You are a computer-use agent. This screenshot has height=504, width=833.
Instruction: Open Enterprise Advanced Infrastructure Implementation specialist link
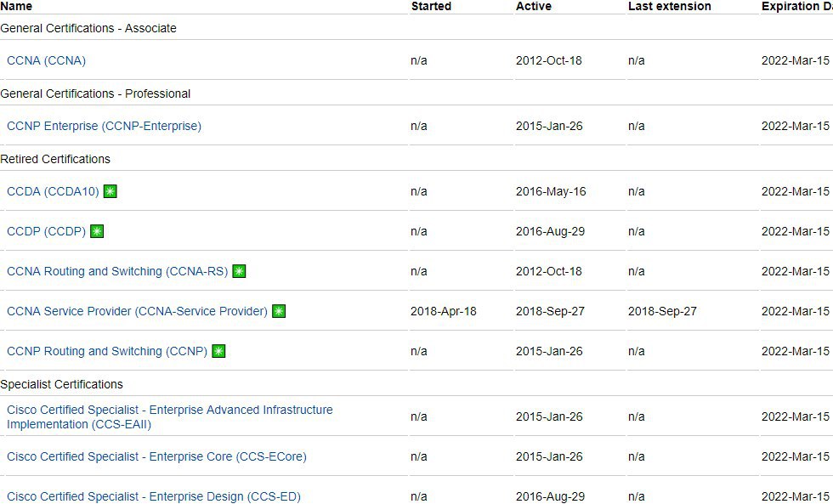[x=169, y=416]
